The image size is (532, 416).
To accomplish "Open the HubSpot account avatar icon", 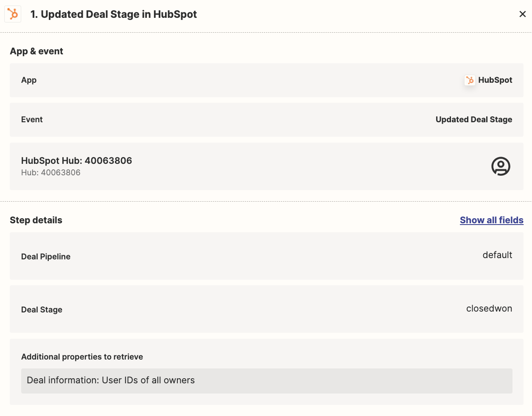I will [x=501, y=166].
